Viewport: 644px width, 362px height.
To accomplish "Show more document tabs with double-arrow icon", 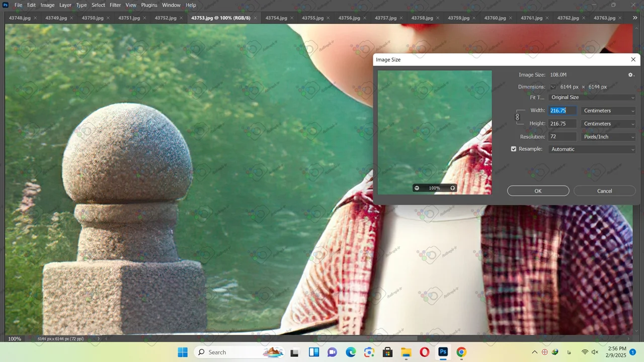I will 634,18.
